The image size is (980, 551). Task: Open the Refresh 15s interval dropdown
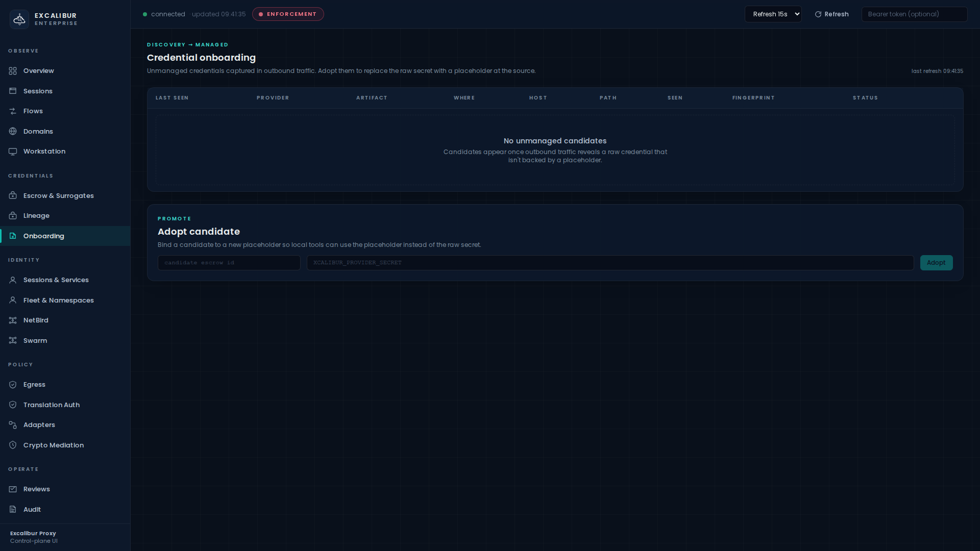pyautogui.click(x=773, y=14)
